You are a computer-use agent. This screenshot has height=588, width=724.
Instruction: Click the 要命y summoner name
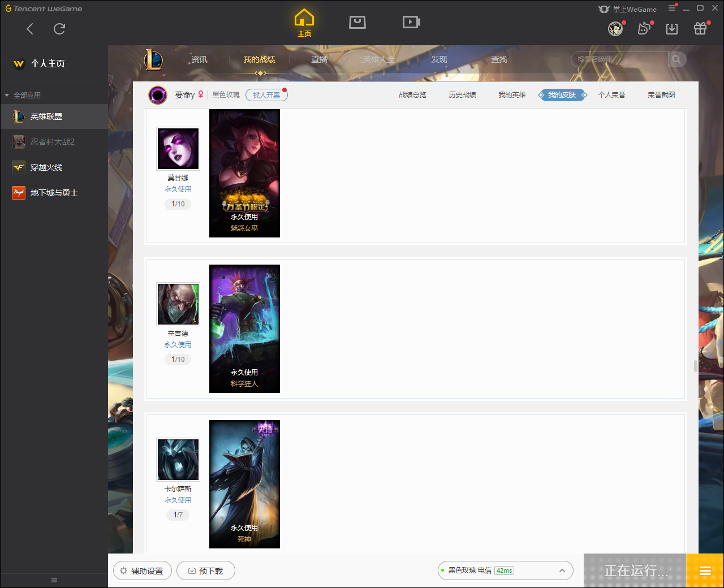click(184, 95)
